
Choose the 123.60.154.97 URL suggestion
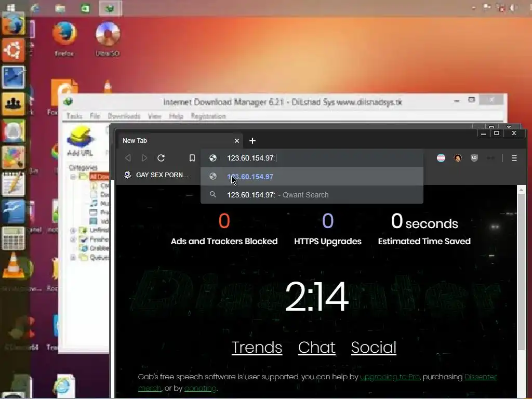click(x=312, y=177)
